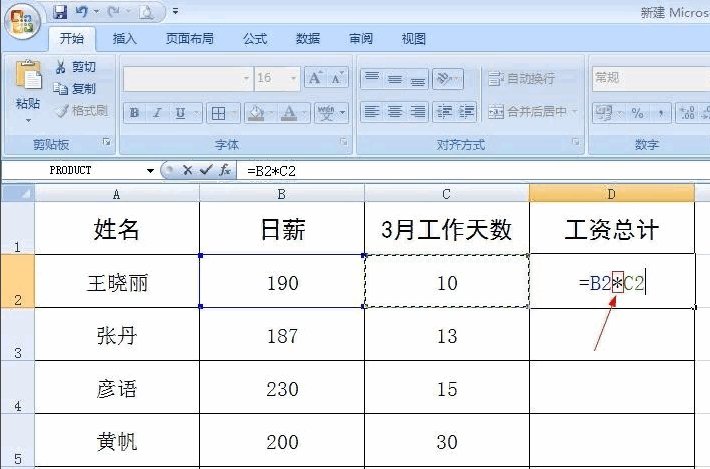Toggle middle vertical alignment

(395, 79)
